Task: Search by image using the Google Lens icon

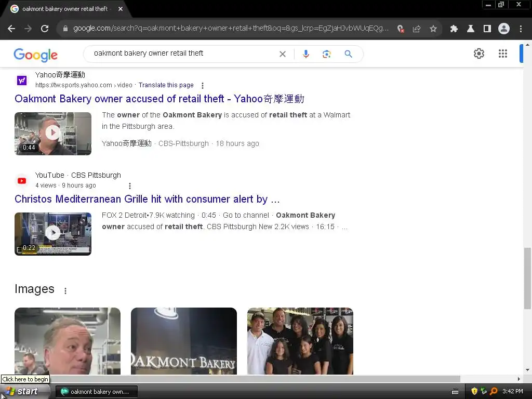Action: pyautogui.click(x=326, y=54)
